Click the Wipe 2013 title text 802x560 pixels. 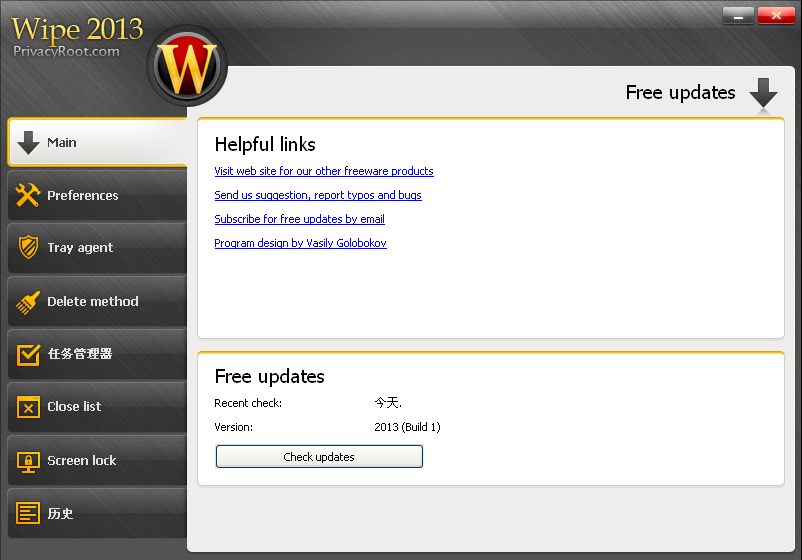coord(77,29)
